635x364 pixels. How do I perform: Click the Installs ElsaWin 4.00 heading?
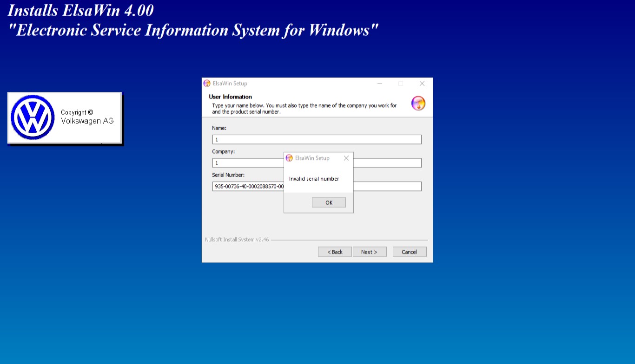[x=81, y=10]
